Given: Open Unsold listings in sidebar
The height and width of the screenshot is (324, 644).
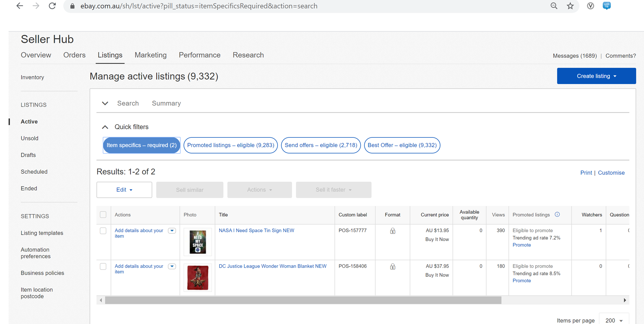Looking at the screenshot, I should pos(30,138).
